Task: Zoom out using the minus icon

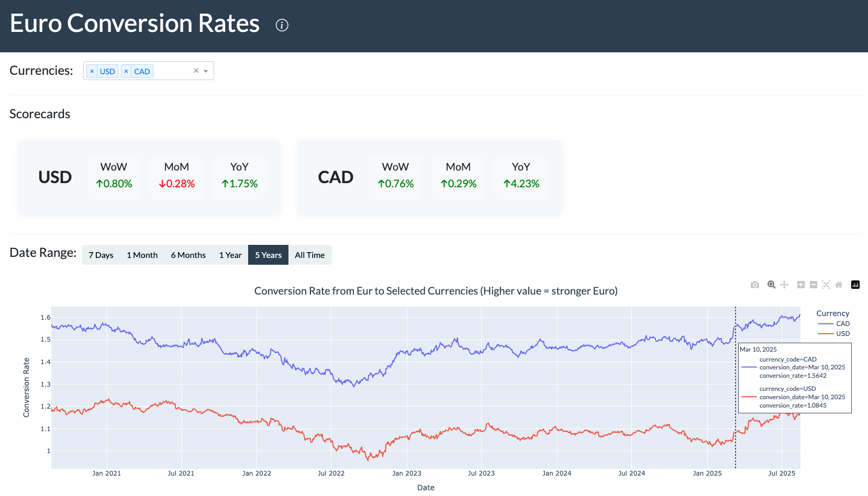Action: pyautogui.click(x=814, y=285)
